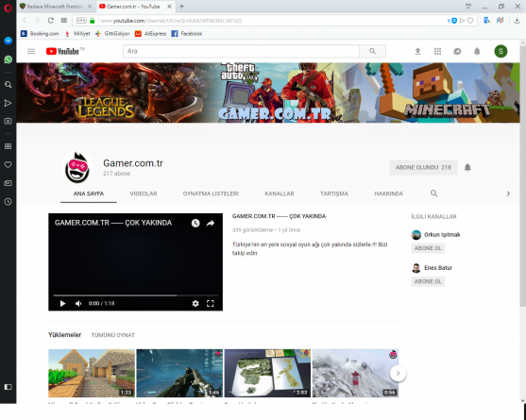Open the YouTube apps grid
Screen dimensions: 526x420
point(437,51)
